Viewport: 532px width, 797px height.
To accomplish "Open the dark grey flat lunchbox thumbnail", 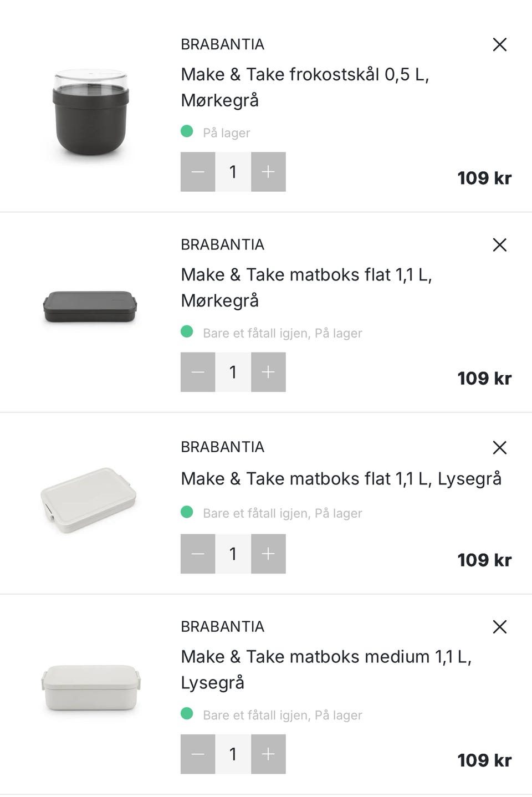I will coord(90,306).
